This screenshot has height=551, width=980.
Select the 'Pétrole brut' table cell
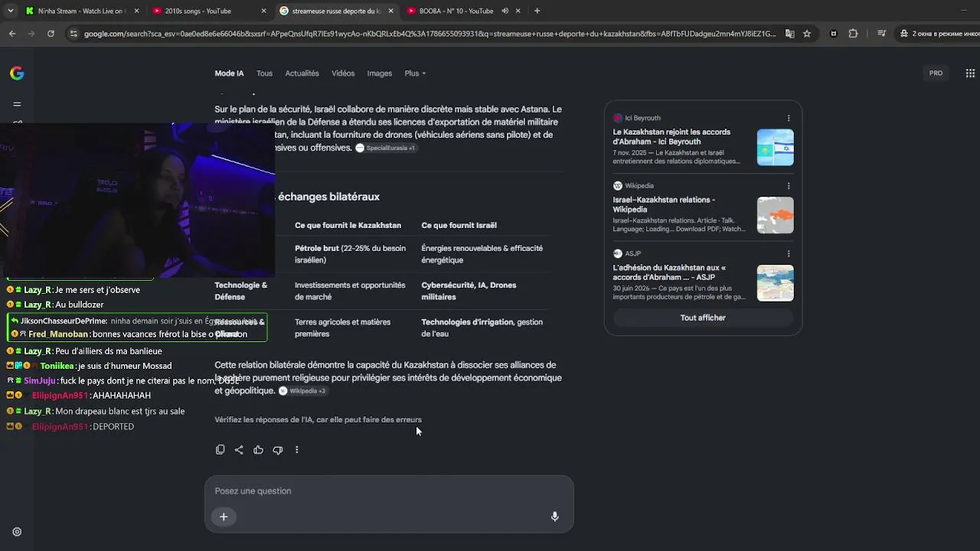[351, 254]
